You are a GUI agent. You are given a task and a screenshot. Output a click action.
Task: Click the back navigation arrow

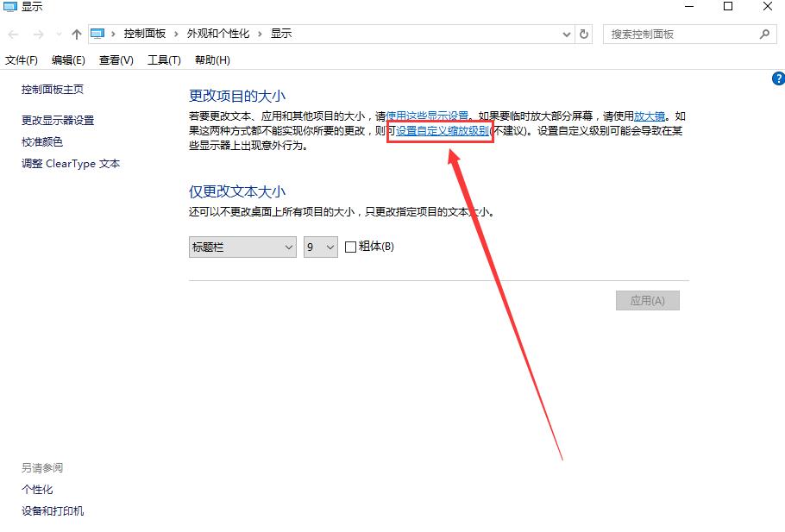point(12,34)
